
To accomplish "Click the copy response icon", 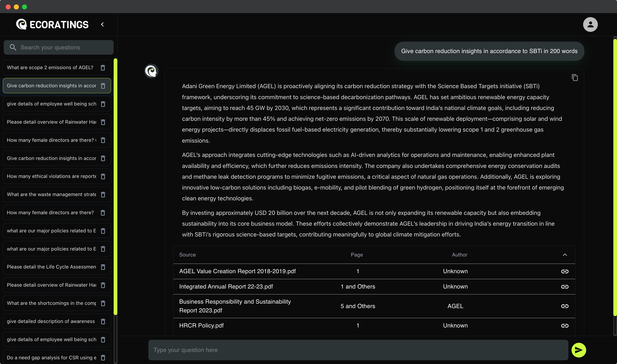I will [x=575, y=78].
